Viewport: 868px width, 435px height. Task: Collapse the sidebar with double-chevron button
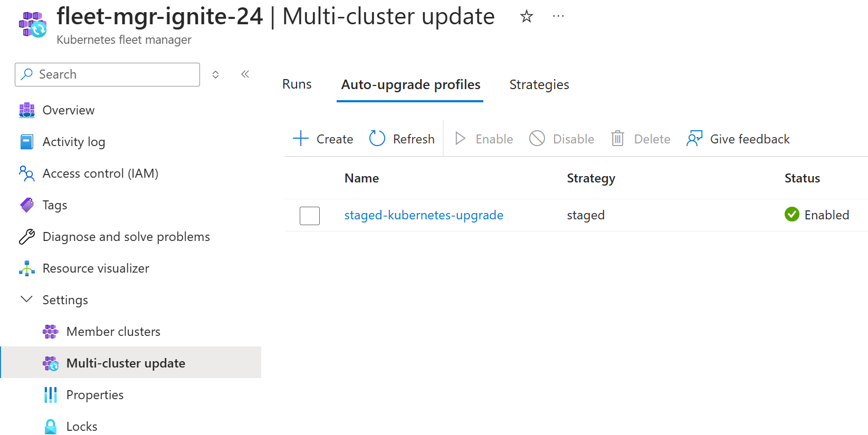coord(245,74)
